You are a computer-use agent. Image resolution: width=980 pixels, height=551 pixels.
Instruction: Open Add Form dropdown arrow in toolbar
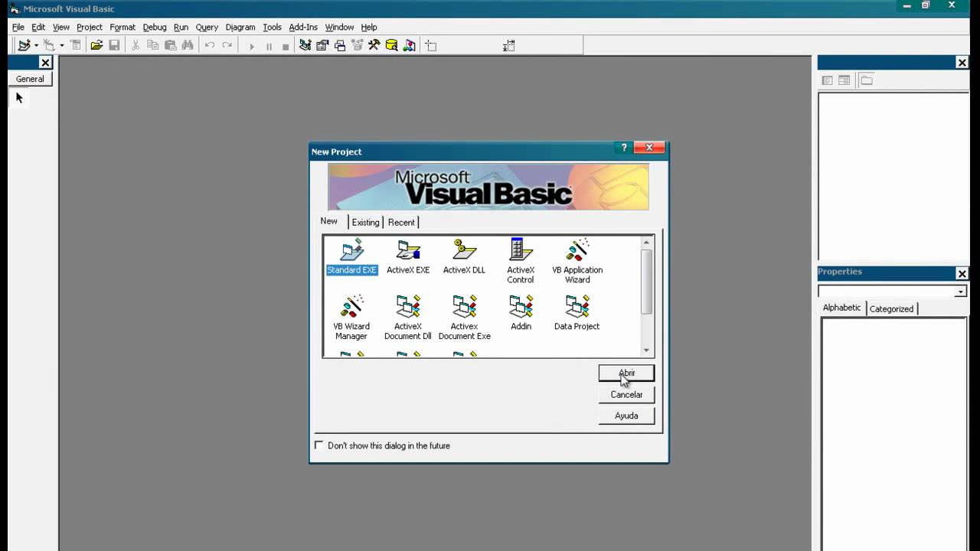(x=61, y=46)
